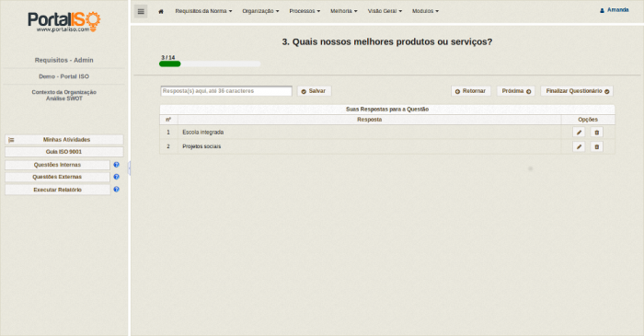Go to the home icon
This screenshot has height=336, width=644.
(x=161, y=11)
